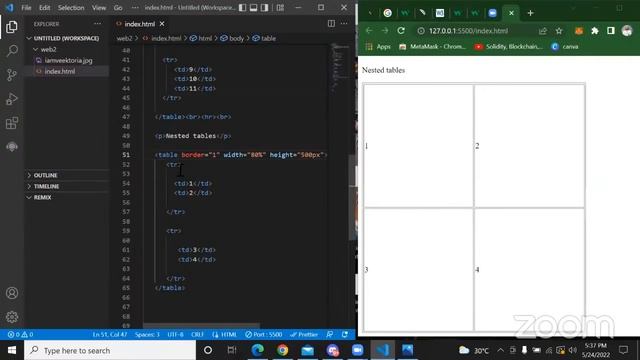Click the code minimap preview
Screen dimensions: 640x360
pyautogui.click(x=339, y=68)
